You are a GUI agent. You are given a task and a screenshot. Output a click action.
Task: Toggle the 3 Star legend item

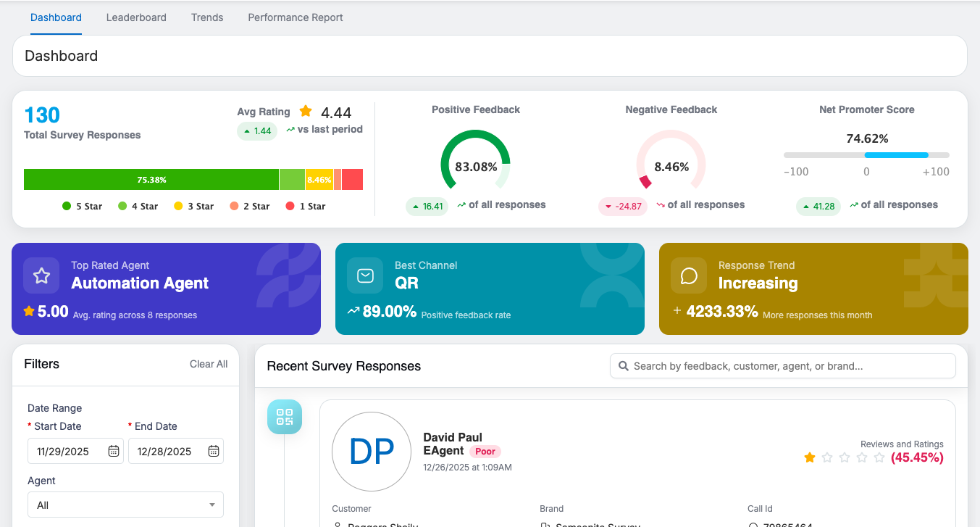(x=194, y=207)
